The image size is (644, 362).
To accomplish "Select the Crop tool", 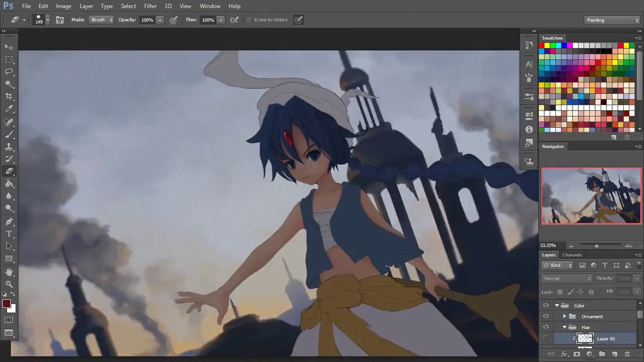I will click(9, 97).
